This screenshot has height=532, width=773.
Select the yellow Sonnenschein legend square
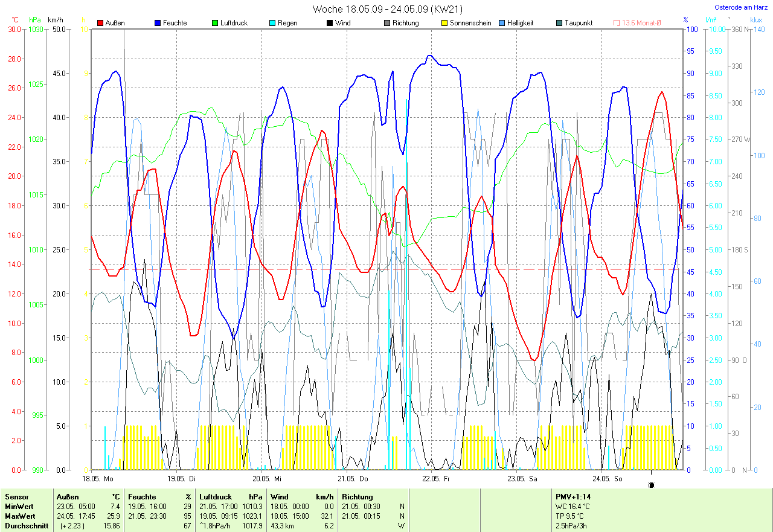[x=444, y=23]
